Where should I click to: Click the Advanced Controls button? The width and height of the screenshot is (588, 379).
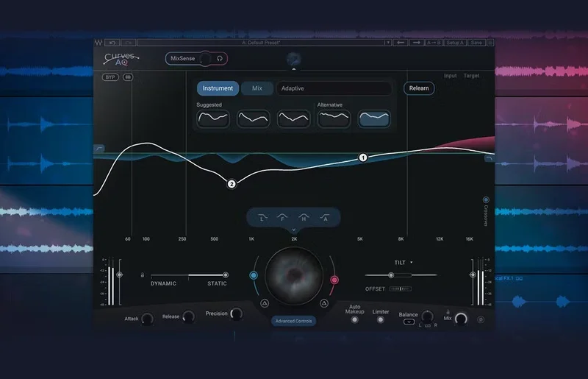(293, 321)
